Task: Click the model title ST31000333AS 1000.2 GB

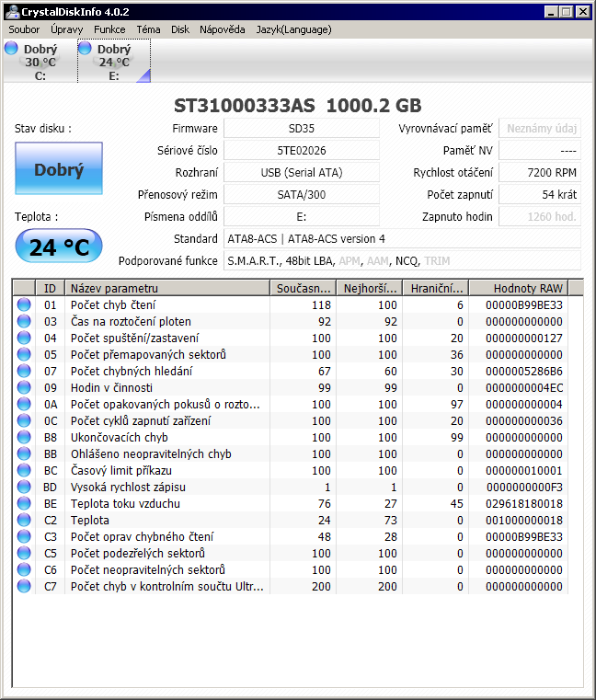Action: tap(297, 106)
